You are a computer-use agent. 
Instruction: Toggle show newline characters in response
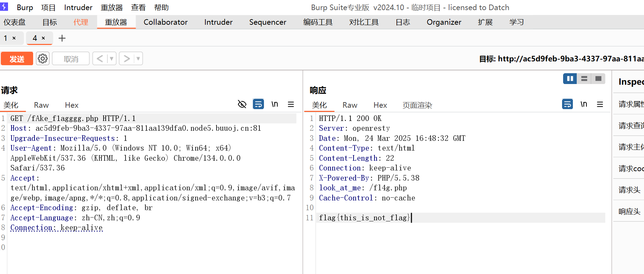click(x=584, y=104)
